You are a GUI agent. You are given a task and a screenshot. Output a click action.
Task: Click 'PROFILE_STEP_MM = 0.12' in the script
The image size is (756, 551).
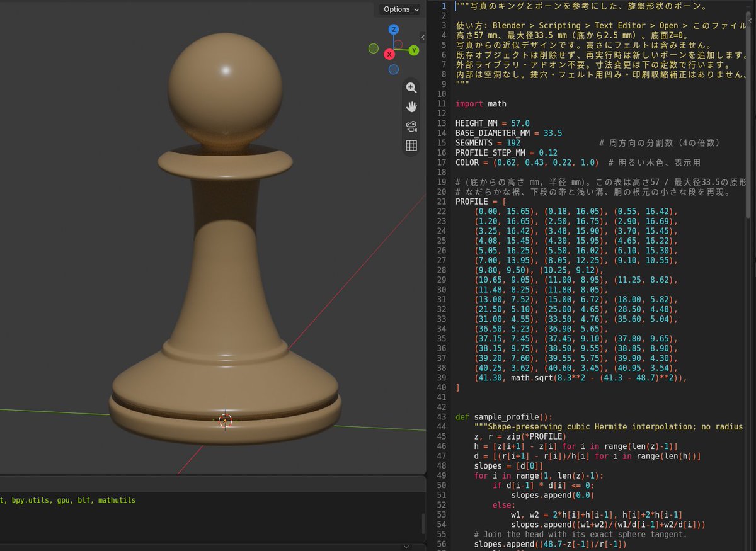click(x=507, y=153)
